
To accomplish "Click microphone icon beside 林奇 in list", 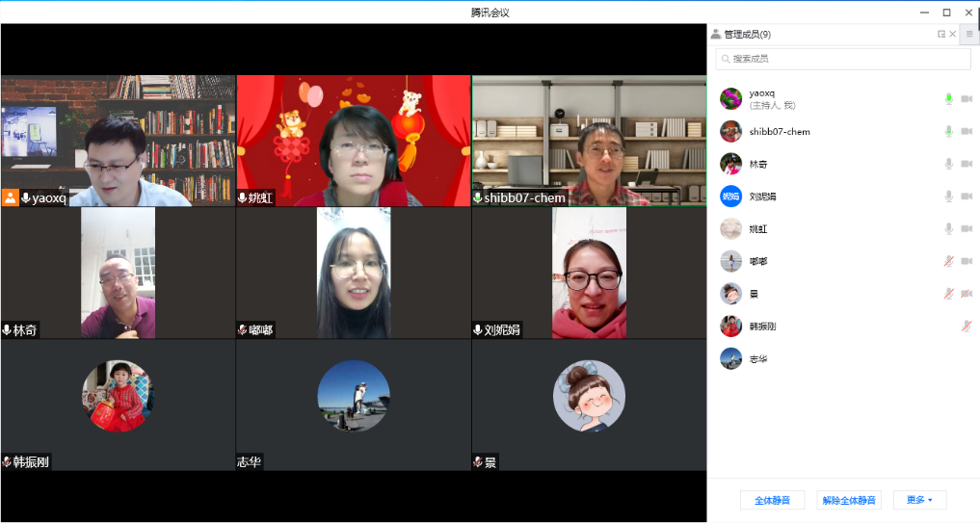I will [948, 164].
